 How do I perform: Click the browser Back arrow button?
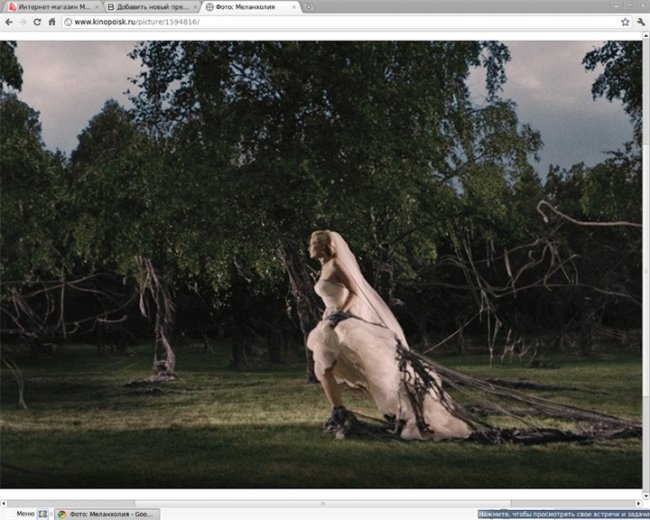click(8, 21)
